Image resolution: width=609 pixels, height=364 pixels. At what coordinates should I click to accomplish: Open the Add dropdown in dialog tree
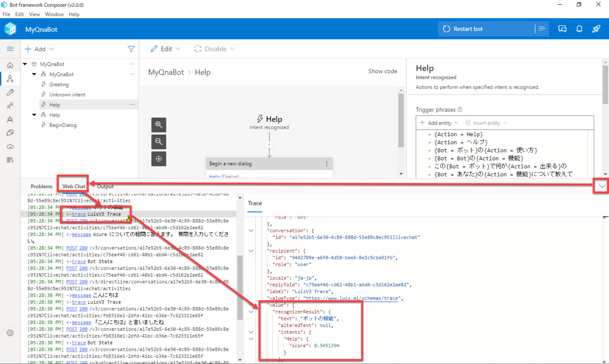click(x=39, y=49)
